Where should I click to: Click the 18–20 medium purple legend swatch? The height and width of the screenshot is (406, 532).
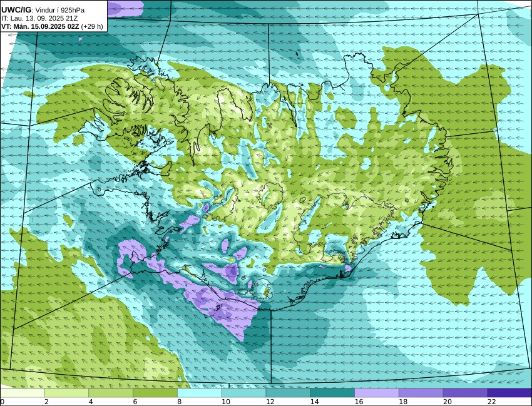pyautogui.click(x=421, y=393)
